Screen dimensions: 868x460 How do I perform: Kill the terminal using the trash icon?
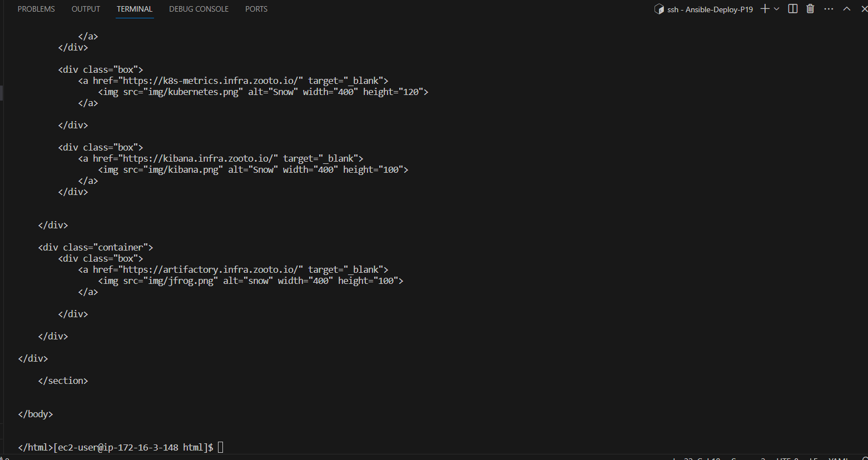pyautogui.click(x=810, y=8)
